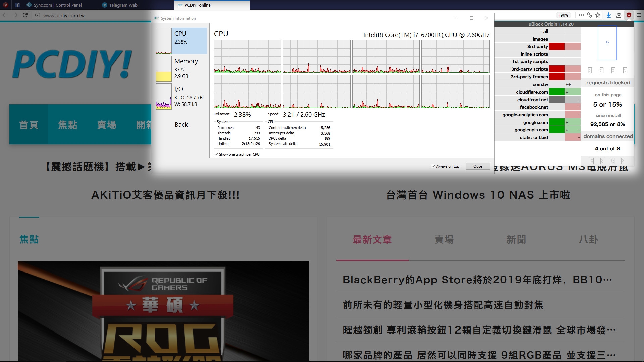
Task: Click com.tw local cell showing ++
Action: point(573,84)
